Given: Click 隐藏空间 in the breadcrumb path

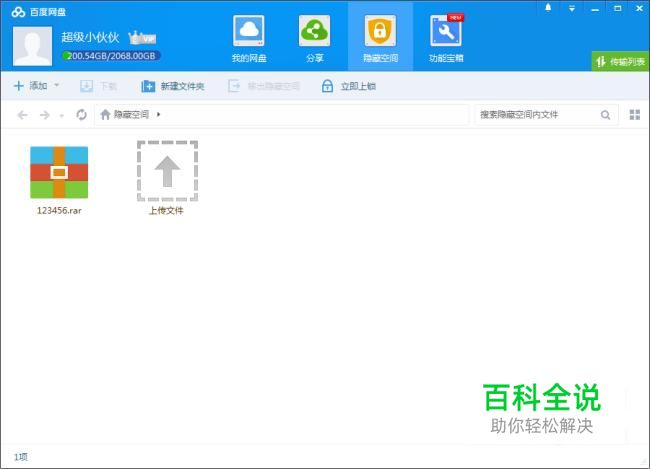Looking at the screenshot, I should (131, 114).
